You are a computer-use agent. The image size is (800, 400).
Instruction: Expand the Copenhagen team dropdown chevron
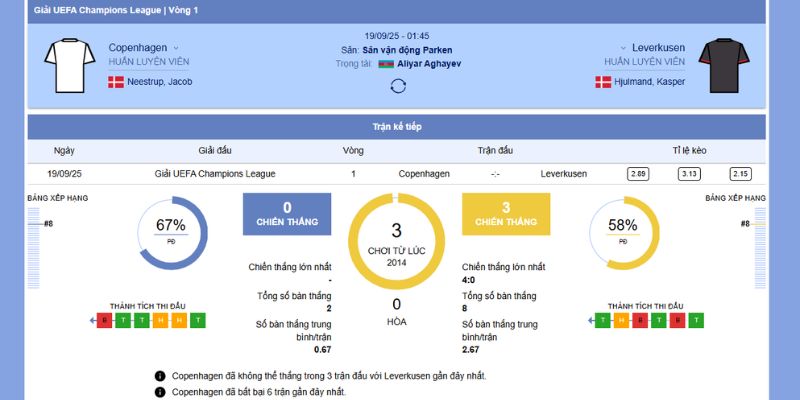(x=176, y=47)
